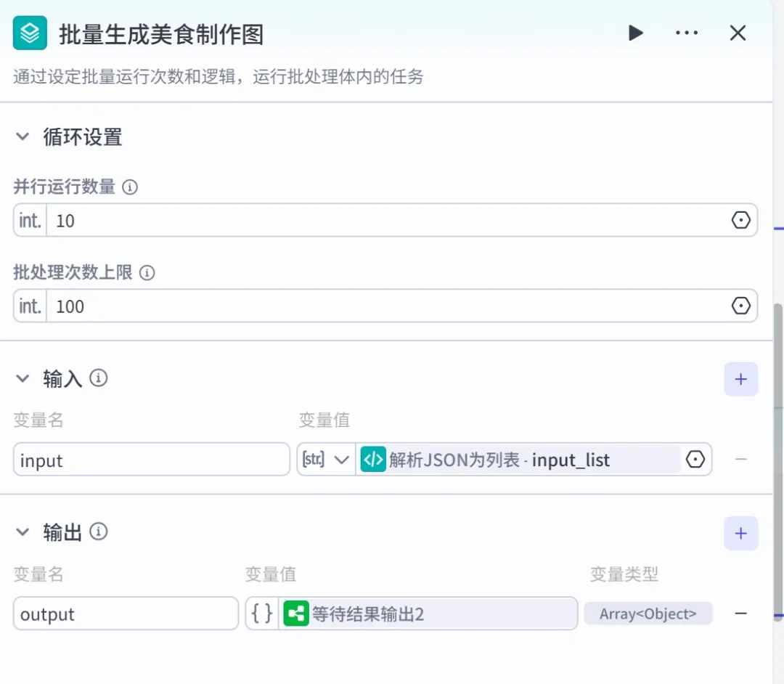Add a new input variable
This screenshot has width=784, height=684.
[740, 379]
